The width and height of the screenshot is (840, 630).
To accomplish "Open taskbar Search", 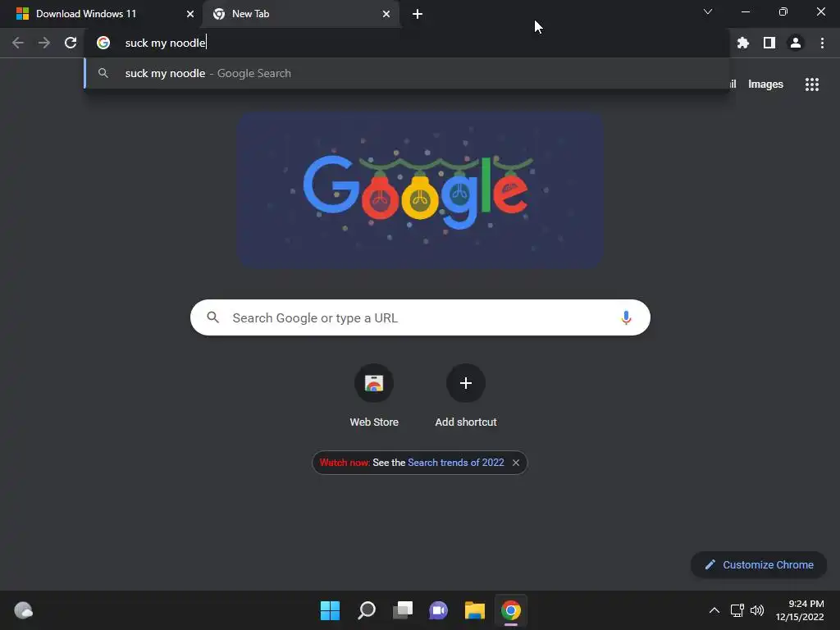I will coord(367,610).
